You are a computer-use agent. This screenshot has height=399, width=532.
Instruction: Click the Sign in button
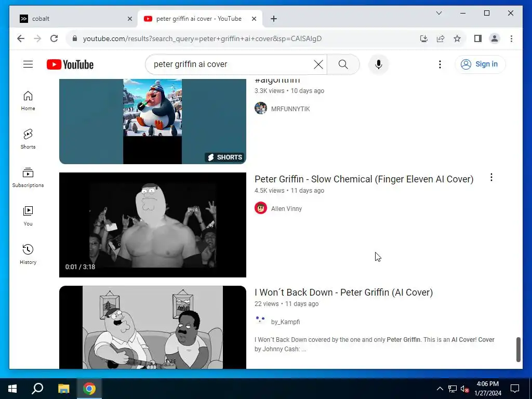480,64
